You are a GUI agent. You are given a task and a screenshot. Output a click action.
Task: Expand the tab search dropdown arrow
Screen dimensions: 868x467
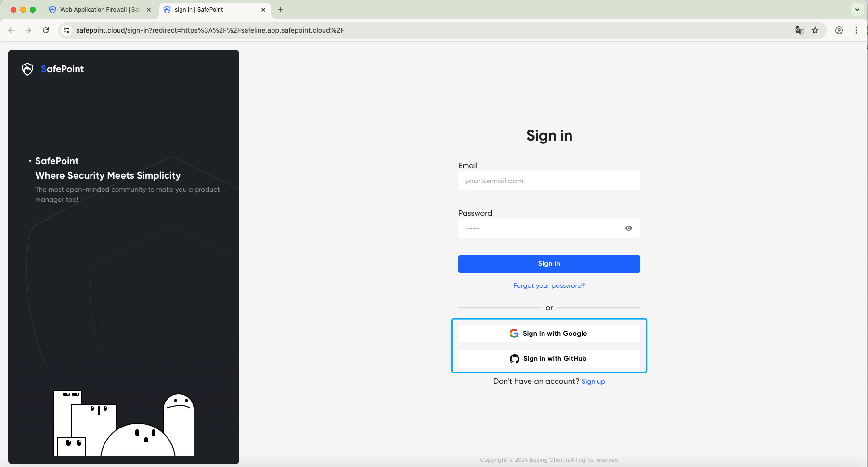point(857,10)
